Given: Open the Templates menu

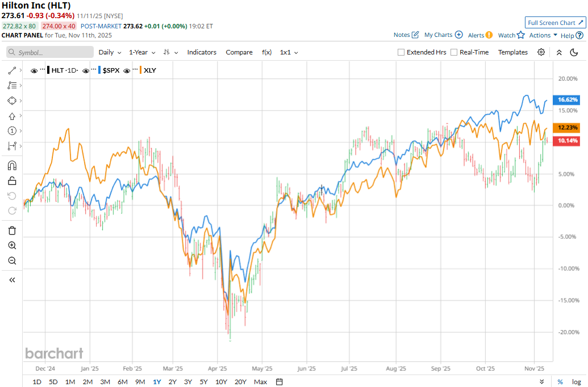Looking at the screenshot, I should coord(512,52).
